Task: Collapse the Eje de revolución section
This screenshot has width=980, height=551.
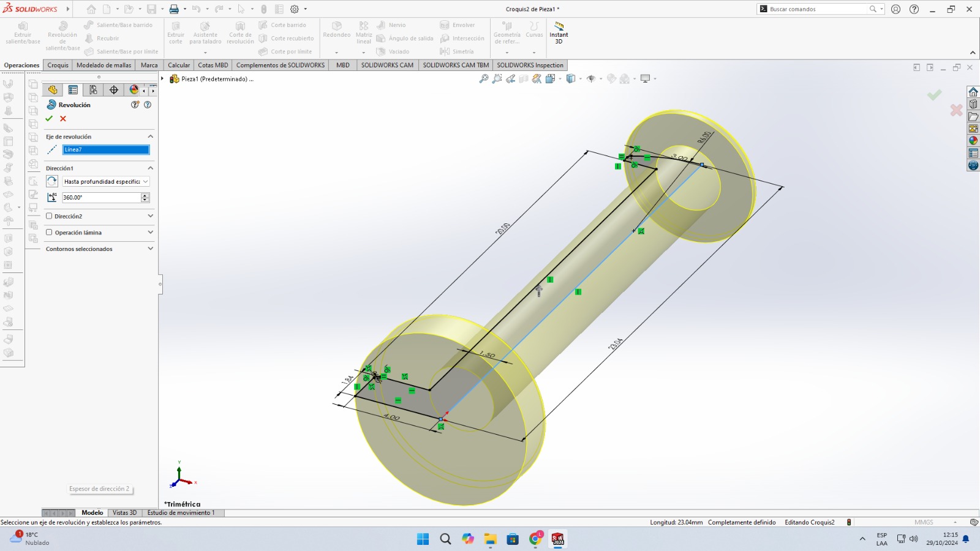Action: 150,137
